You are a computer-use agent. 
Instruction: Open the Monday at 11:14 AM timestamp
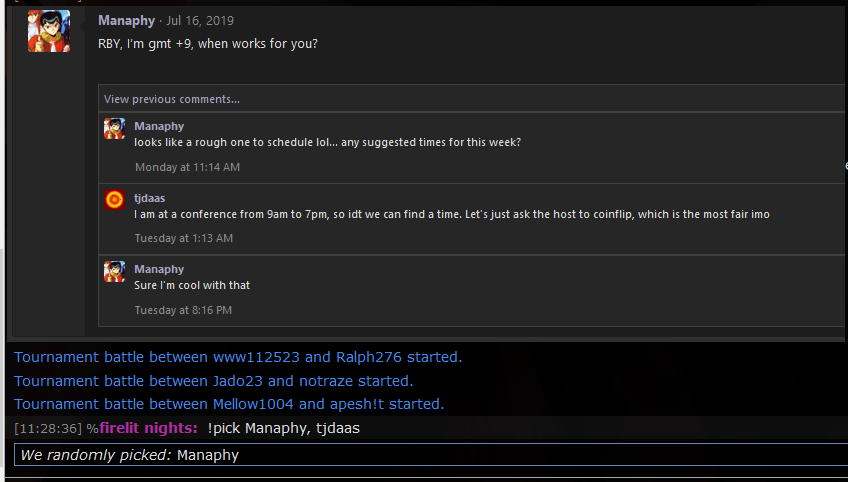pos(187,167)
